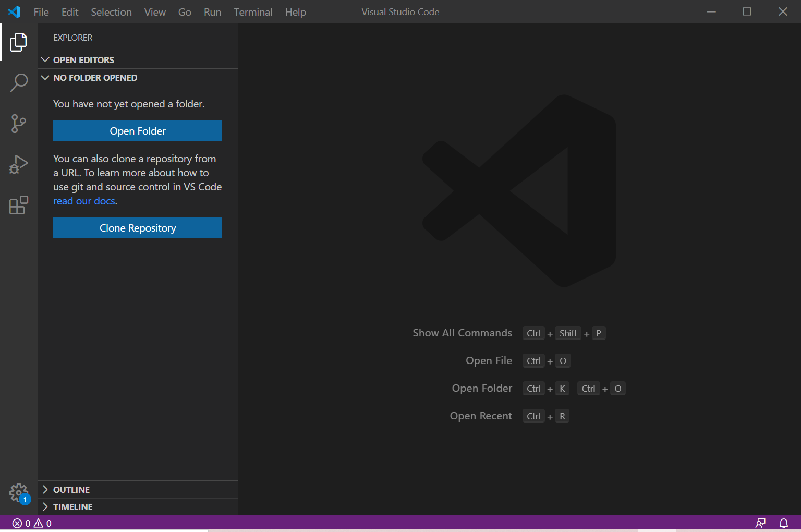Open the File menu
This screenshot has width=801, height=532.
coord(41,12)
